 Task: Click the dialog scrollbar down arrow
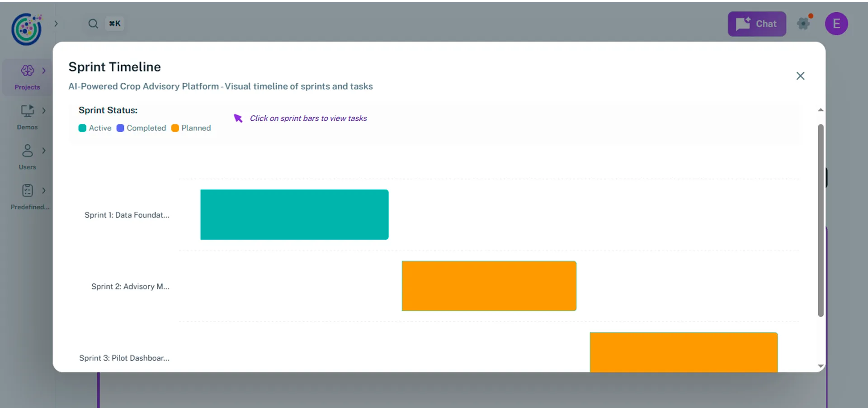(x=821, y=366)
